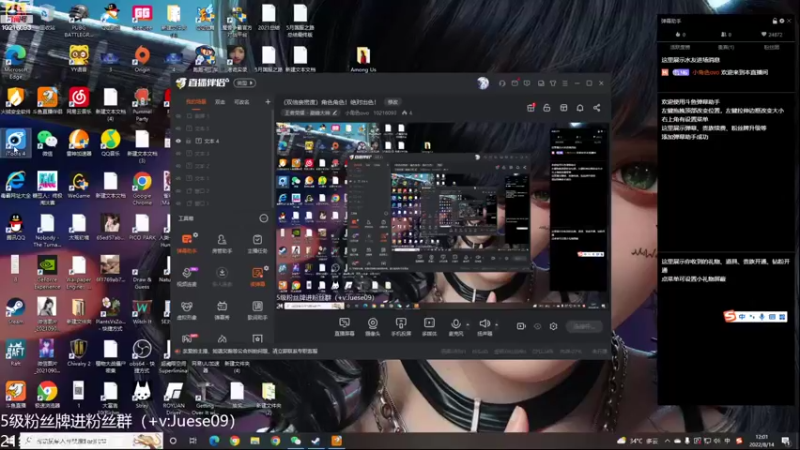
Task: Click the 扬声器 speaker icon
Action: pyautogui.click(x=484, y=323)
